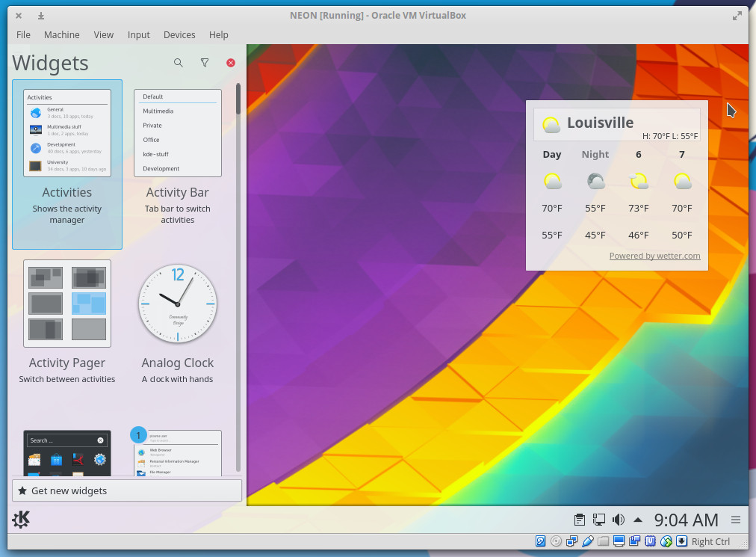Click the widget list vertical scrollbar
This screenshot has height=557, width=756.
[x=238, y=277]
